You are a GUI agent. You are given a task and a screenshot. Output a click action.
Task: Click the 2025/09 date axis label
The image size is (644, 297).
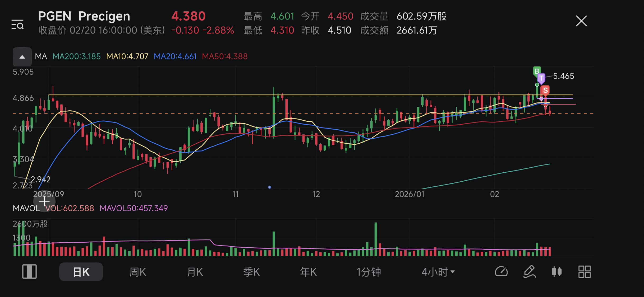49,194
